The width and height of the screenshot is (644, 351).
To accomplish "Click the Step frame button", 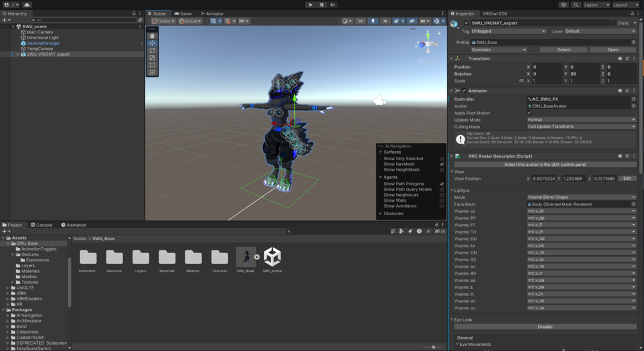I will [333, 5].
